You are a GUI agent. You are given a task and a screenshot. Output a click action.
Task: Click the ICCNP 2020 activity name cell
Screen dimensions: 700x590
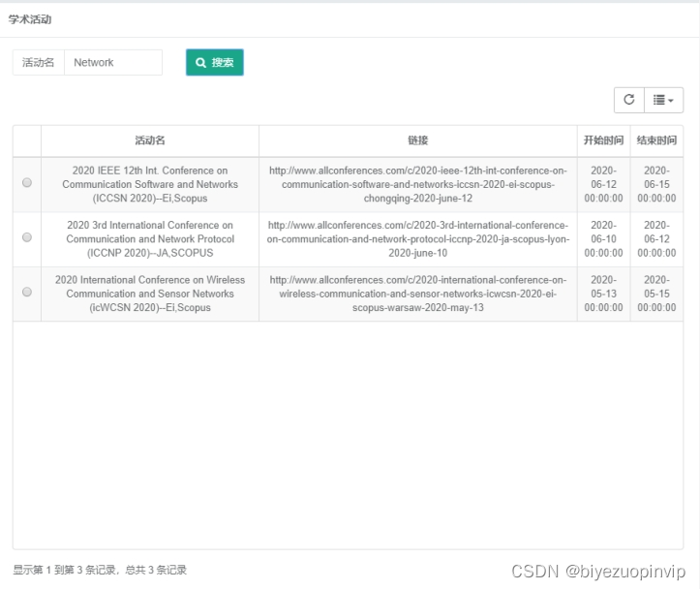[150, 239]
